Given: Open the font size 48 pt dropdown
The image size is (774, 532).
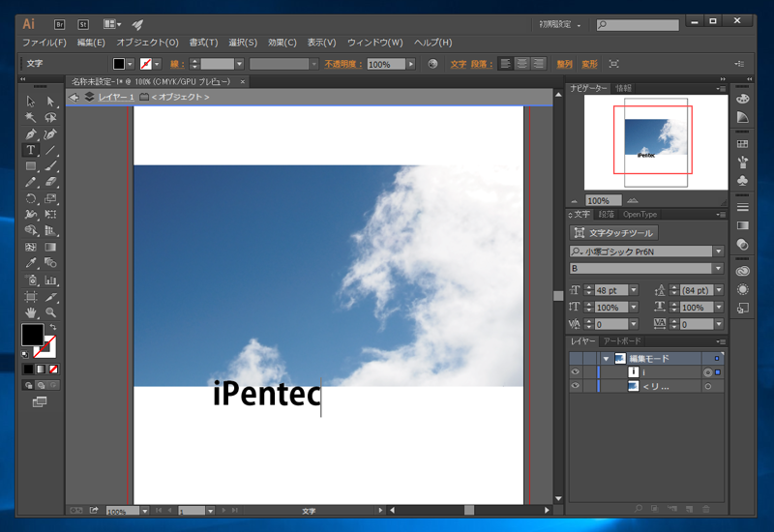Looking at the screenshot, I should click(634, 290).
